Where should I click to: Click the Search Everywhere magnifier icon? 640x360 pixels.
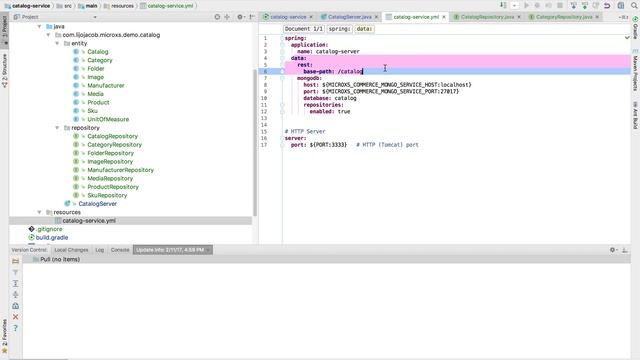(633, 5)
